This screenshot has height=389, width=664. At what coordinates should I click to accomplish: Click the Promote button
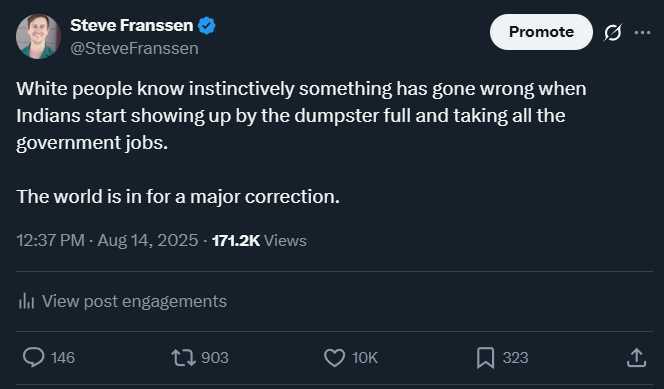point(541,32)
